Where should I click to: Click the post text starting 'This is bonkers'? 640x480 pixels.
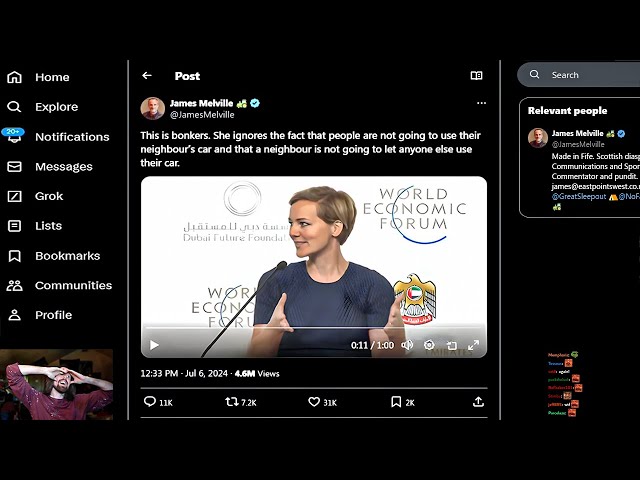(311, 149)
